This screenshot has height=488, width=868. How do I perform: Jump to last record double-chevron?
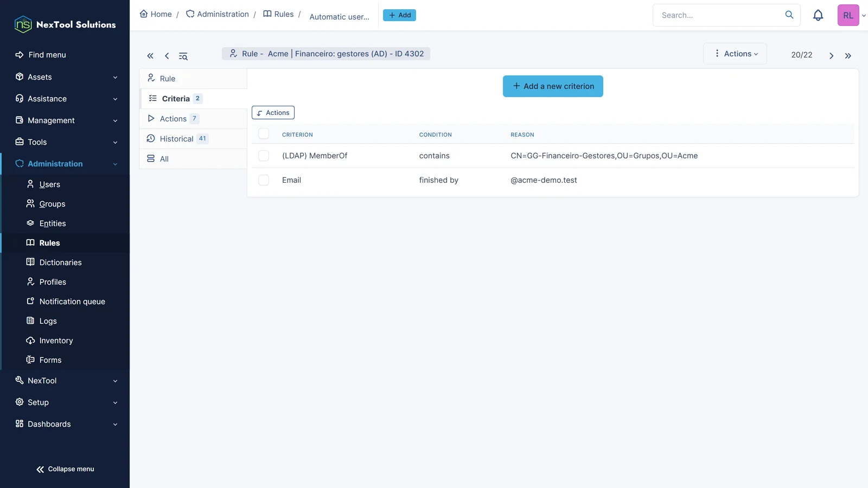pyautogui.click(x=848, y=55)
